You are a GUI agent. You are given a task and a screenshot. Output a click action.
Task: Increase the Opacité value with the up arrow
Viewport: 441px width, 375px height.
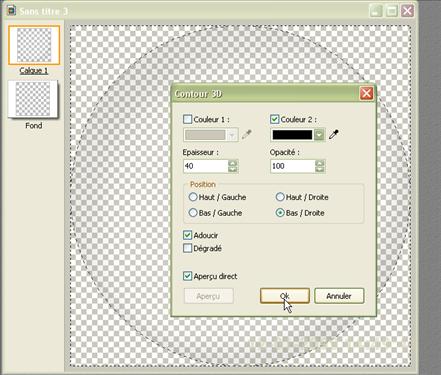320,163
